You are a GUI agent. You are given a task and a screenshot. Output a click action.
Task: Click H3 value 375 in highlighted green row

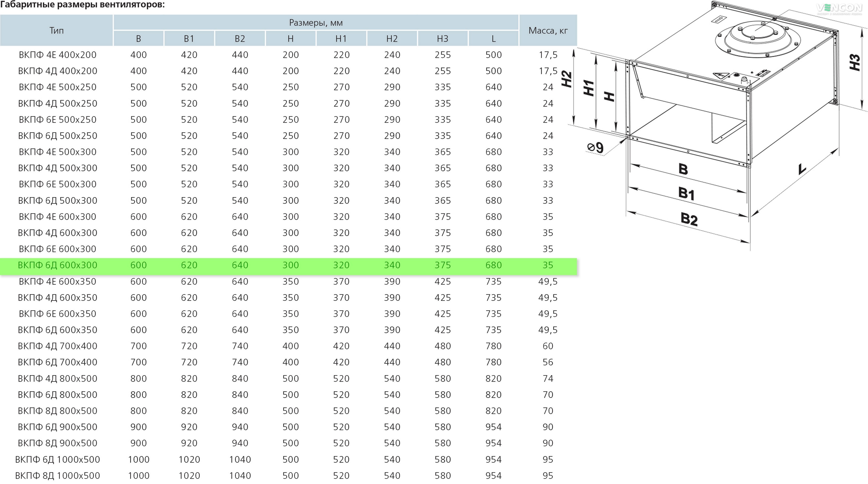point(442,265)
